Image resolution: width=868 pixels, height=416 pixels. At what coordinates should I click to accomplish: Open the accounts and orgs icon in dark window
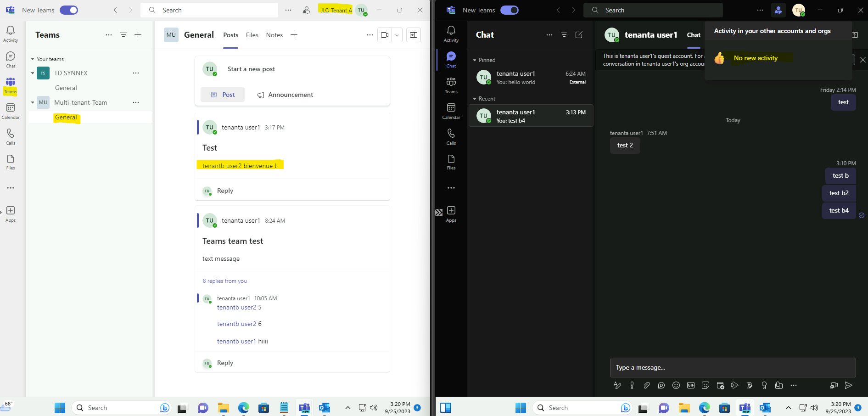tap(778, 10)
